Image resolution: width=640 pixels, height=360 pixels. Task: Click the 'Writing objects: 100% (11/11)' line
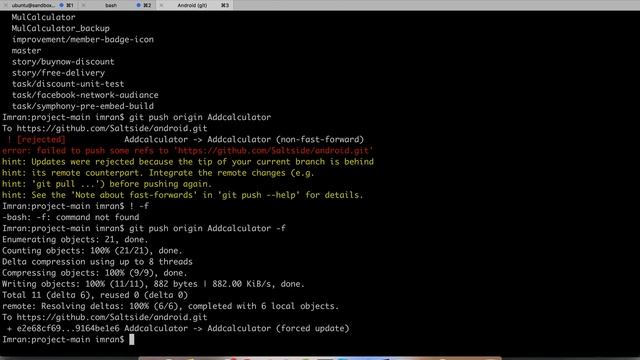[x=153, y=284]
